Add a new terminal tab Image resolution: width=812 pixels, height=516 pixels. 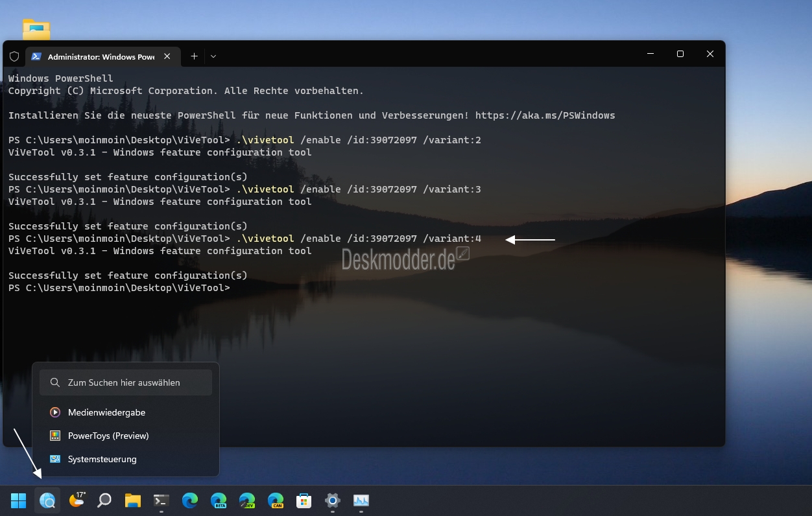[194, 56]
